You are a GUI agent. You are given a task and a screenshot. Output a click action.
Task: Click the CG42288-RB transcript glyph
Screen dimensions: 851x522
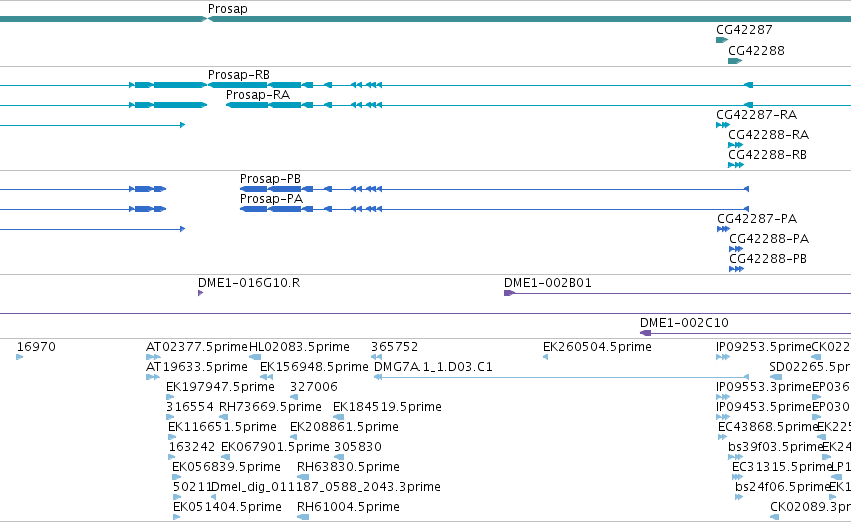[736, 165]
